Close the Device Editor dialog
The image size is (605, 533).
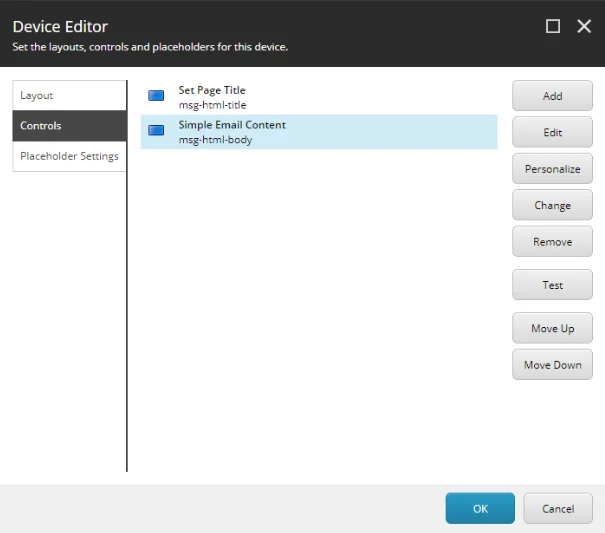pos(584,26)
